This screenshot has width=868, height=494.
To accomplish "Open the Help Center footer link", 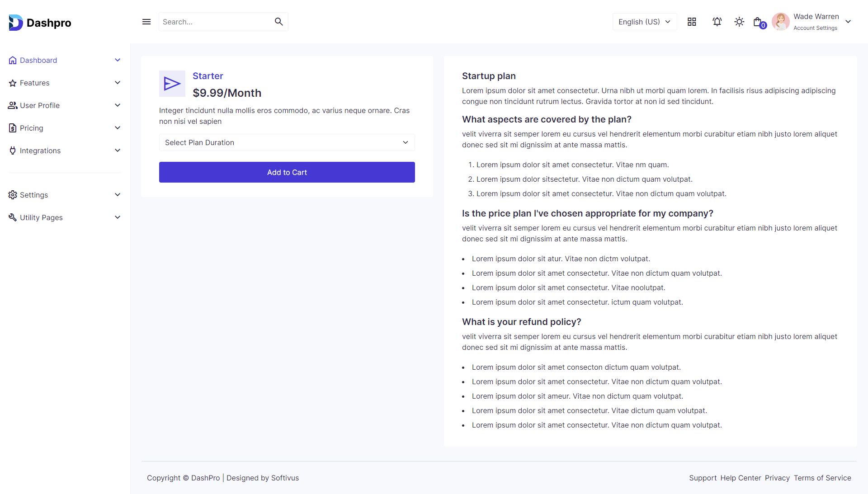I will pyautogui.click(x=741, y=478).
